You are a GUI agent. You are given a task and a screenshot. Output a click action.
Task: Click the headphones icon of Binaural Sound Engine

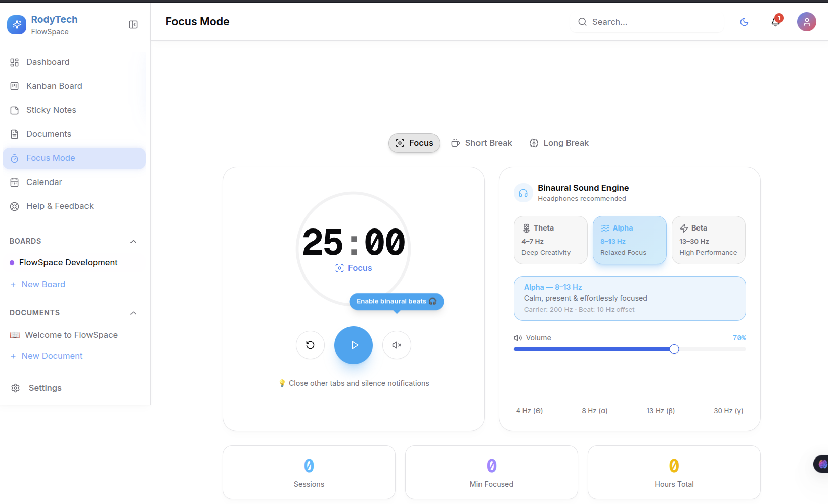tap(523, 193)
